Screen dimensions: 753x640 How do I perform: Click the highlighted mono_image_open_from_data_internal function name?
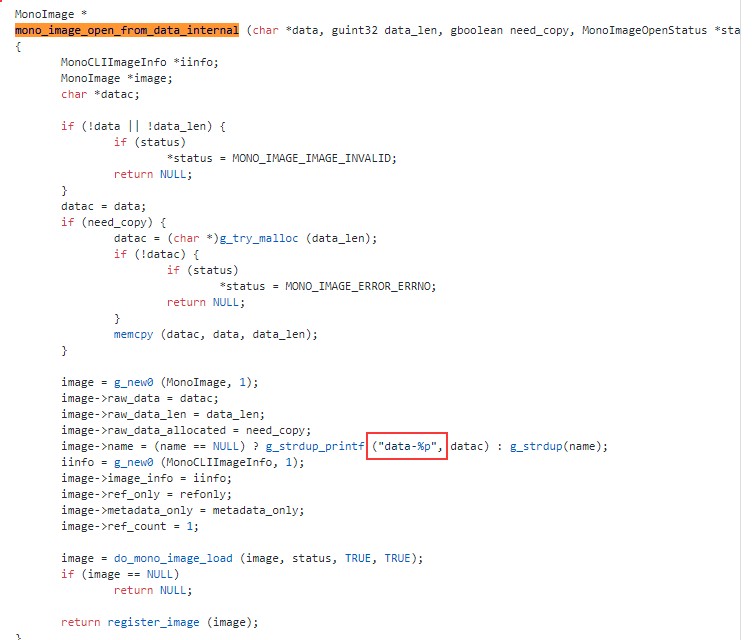click(127, 30)
